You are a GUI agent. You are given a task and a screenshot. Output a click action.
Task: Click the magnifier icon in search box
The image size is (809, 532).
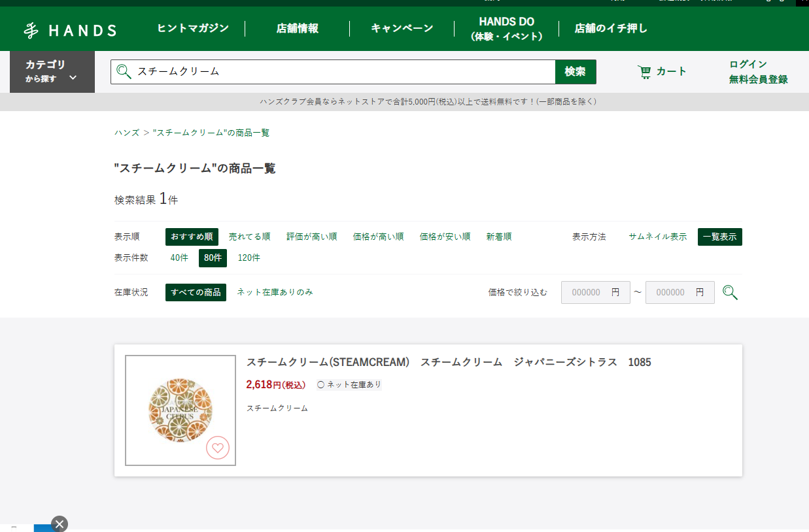124,72
